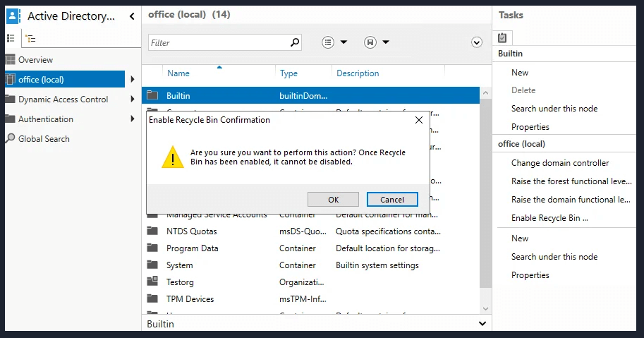This screenshot has width=644, height=338.
Task: Click Search under this node for Builtin
Action: (x=554, y=109)
